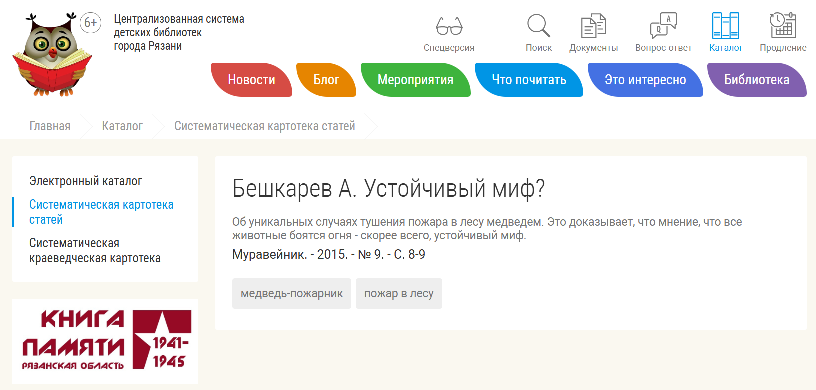
Task: Open the Библиотека menu item
Action: [x=757, y=80]
